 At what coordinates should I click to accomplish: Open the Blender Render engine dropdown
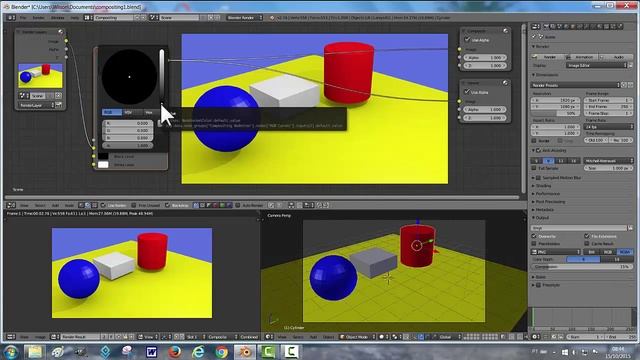point(244,18)
